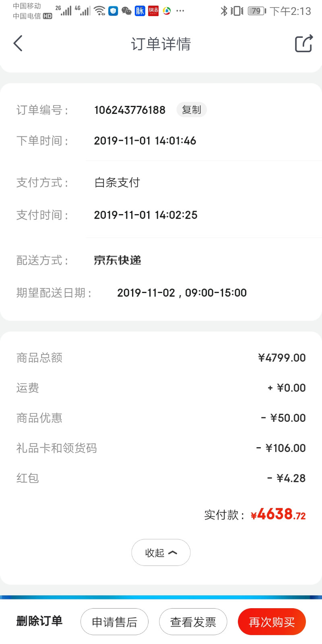Tap 删除订单 to delete order
Image resolution: width=322 pixels, height=644 pixels.
coord(39,621)
